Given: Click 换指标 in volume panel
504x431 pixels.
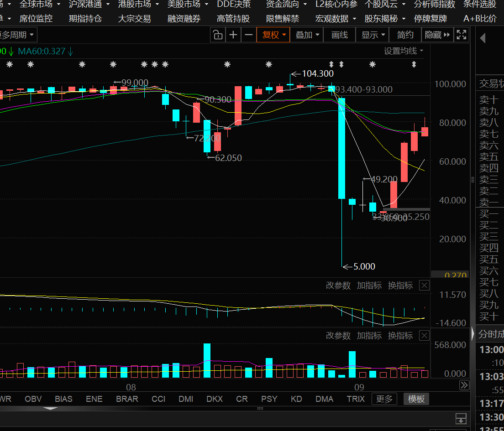Looking at the screenshot, I should [x=400, y=336].
